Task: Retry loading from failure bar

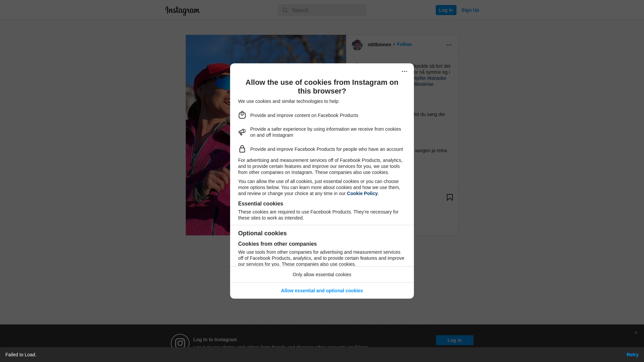Action: point(633,355)
